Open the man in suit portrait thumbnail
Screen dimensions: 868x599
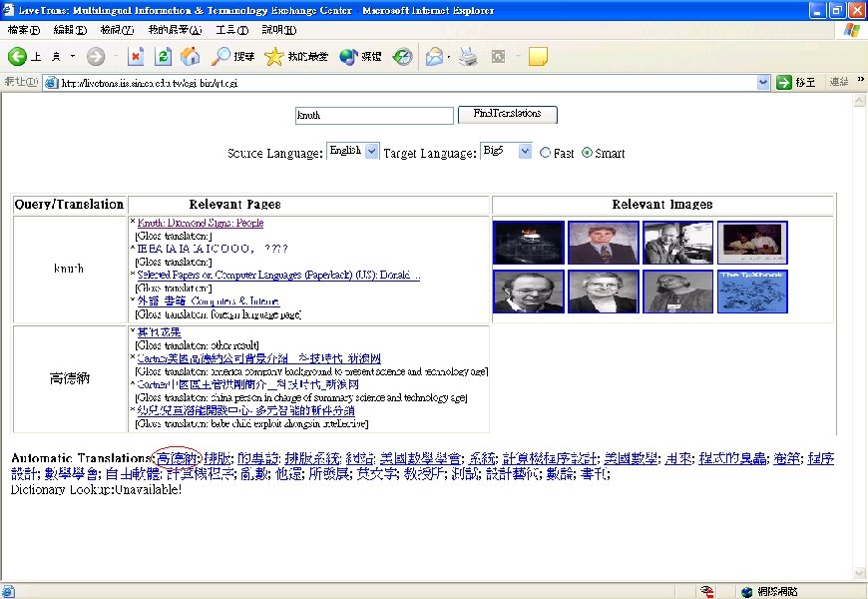point(604,243)
